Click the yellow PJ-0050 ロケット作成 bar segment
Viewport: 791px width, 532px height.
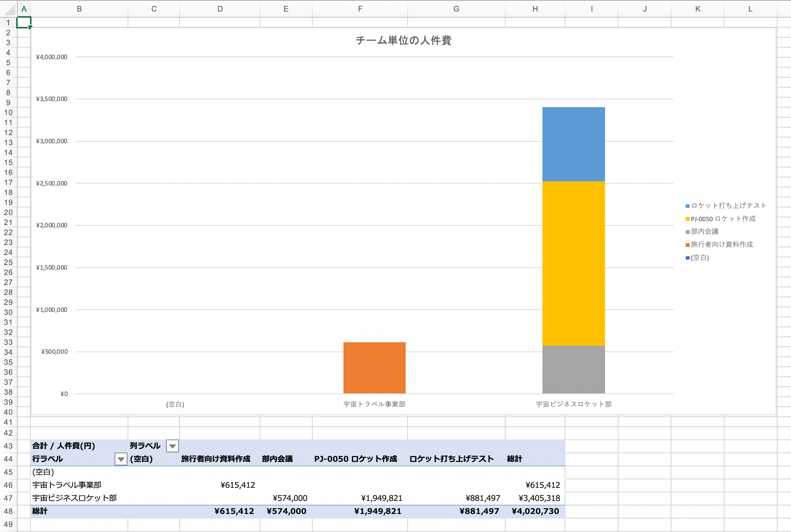point(573,263)
